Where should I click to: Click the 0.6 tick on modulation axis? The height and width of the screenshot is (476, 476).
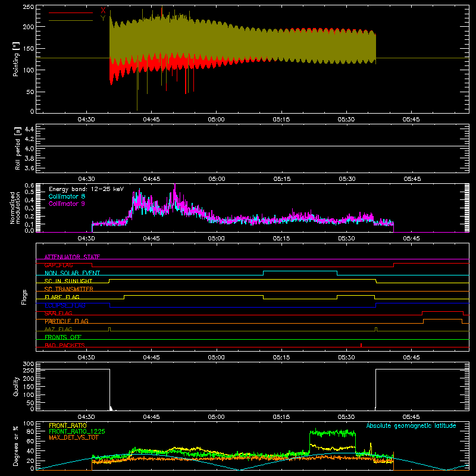(29, 185)
